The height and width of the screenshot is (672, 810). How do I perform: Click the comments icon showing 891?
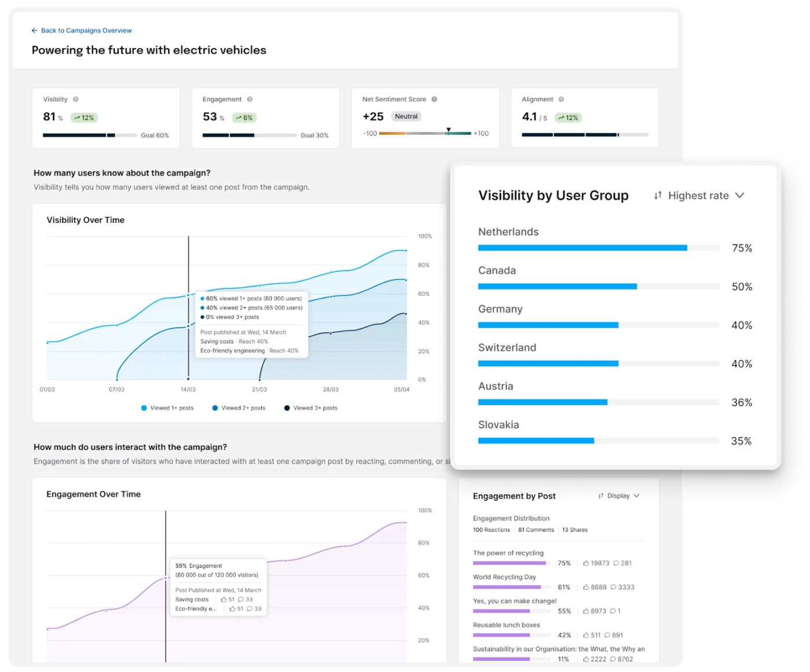(607, 636)
